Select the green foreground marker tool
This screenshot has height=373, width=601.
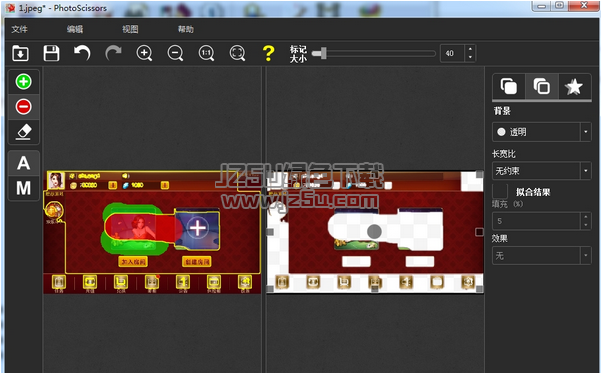(23, 81)
